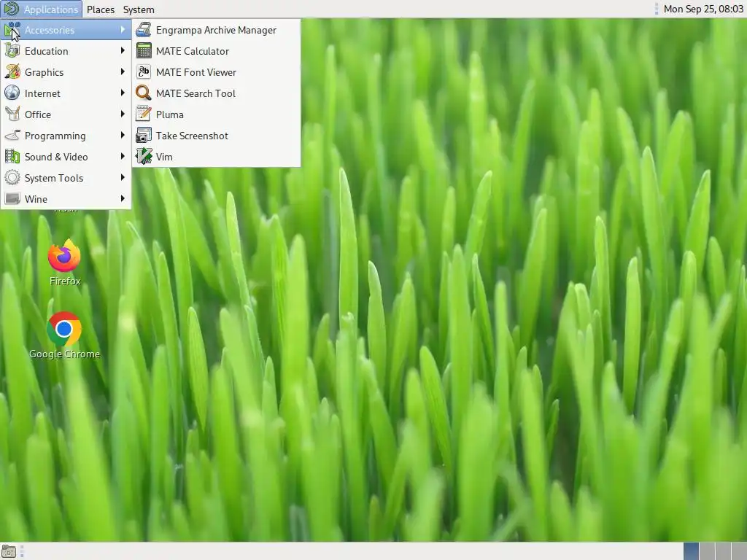Click the show desktop icon in bottom panel
The width and height of the screenshot is (747, 560).
pos(9,551)
